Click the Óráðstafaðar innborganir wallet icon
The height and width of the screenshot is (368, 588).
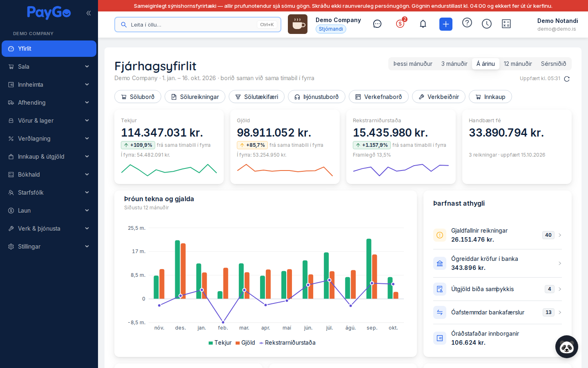click(x=440, y=338)
